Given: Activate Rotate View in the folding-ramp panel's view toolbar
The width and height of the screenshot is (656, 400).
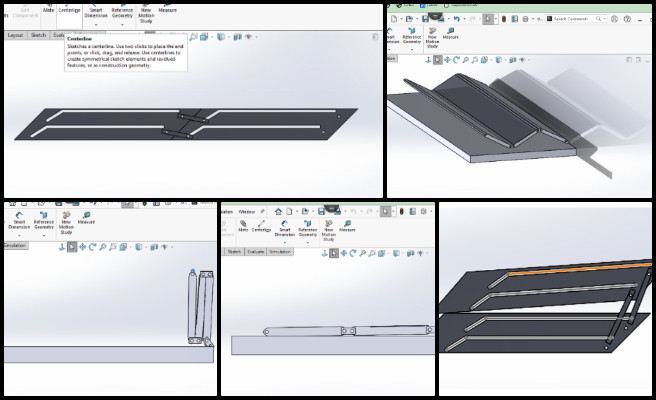Looking at the screenshot, I should [x=456, y=60].
